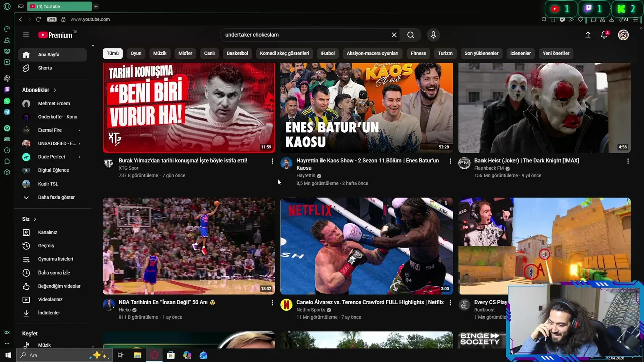644x362 pixels.
Task: Clear the search box with the X
Action: pyautogui.click(x=394, y=35)
